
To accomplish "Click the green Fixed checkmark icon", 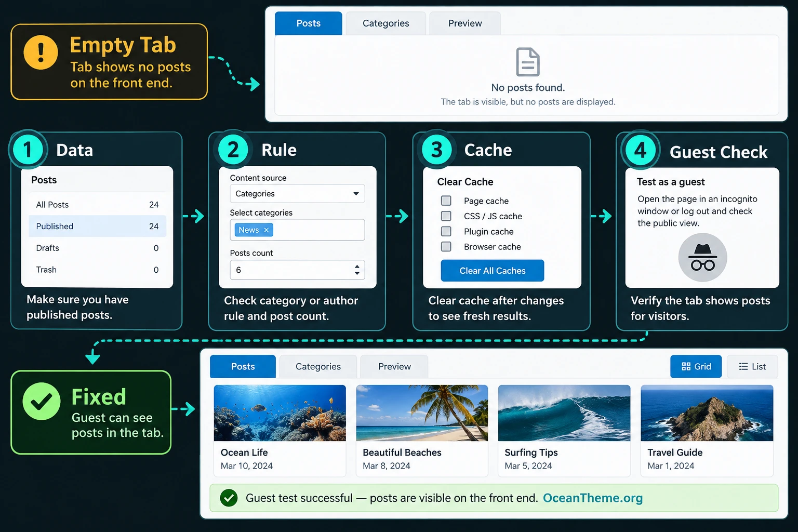I will coord(42,401).
